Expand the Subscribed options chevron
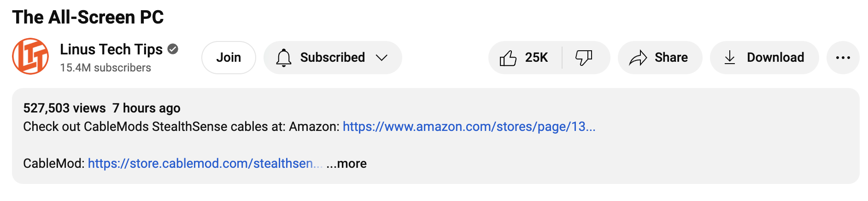 click(x=381, y=58)
